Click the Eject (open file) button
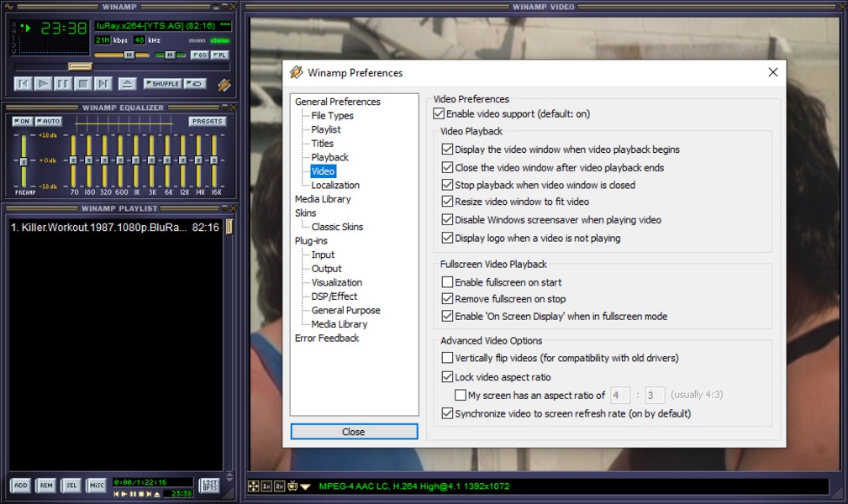 pyautogui.click(x=127, y=83)
